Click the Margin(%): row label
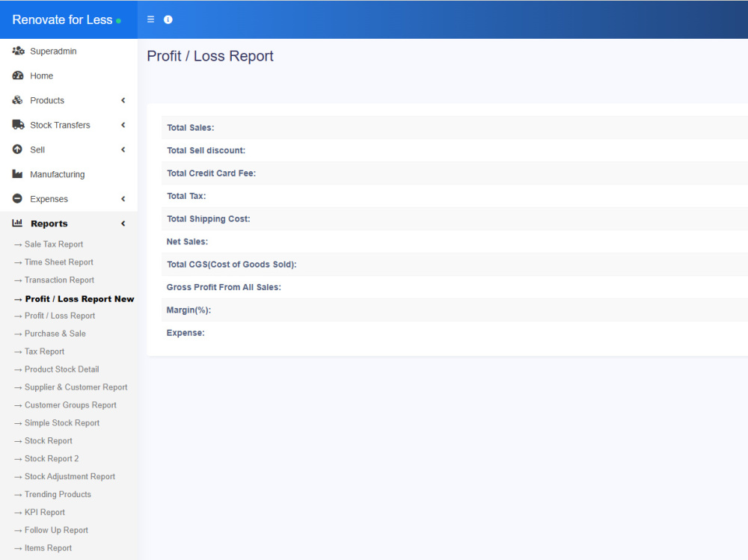The height and width of the screenshot is (560, 748). [188, 310]
